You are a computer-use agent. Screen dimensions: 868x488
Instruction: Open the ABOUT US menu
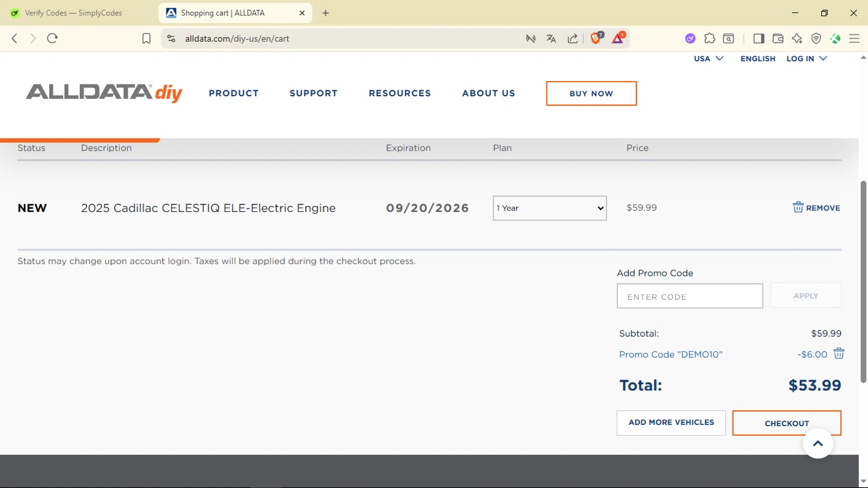click(488, 93)
